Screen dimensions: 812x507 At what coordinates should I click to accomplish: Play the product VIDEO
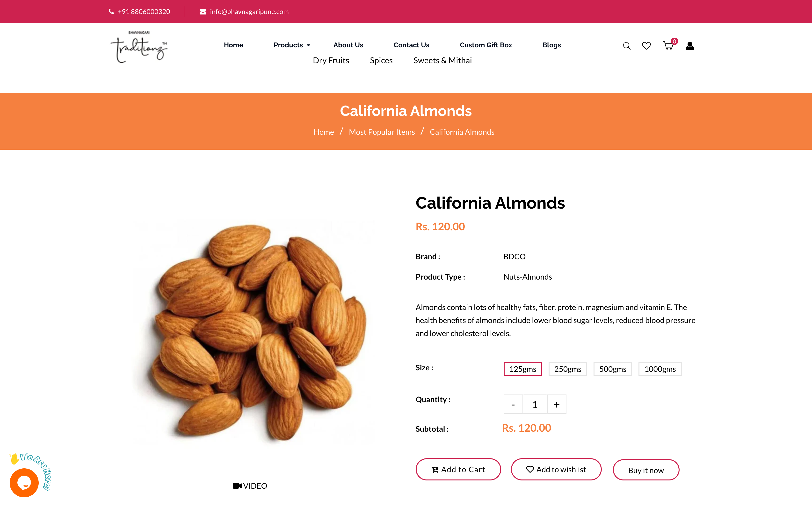point(250,486)
